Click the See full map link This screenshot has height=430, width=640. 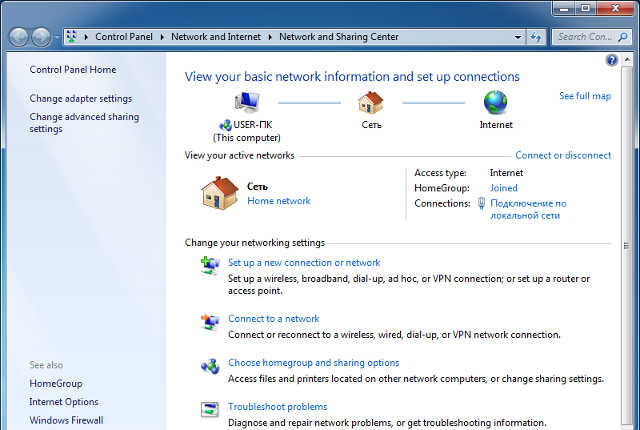pos(585,96)
